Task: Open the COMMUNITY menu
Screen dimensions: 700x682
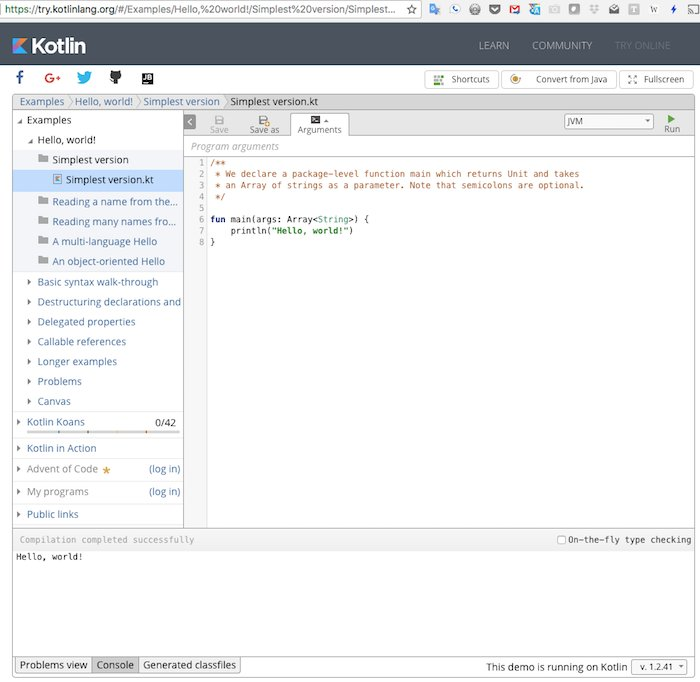Action: (x=562, y=46)
